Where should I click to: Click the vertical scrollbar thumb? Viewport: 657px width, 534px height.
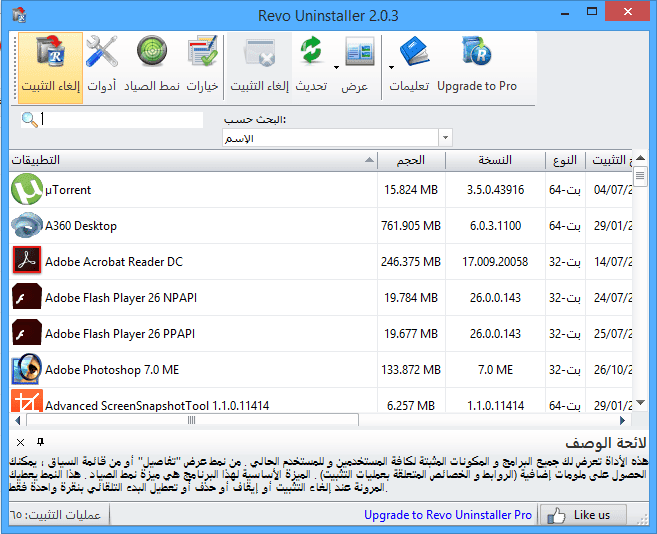point(640,176)
